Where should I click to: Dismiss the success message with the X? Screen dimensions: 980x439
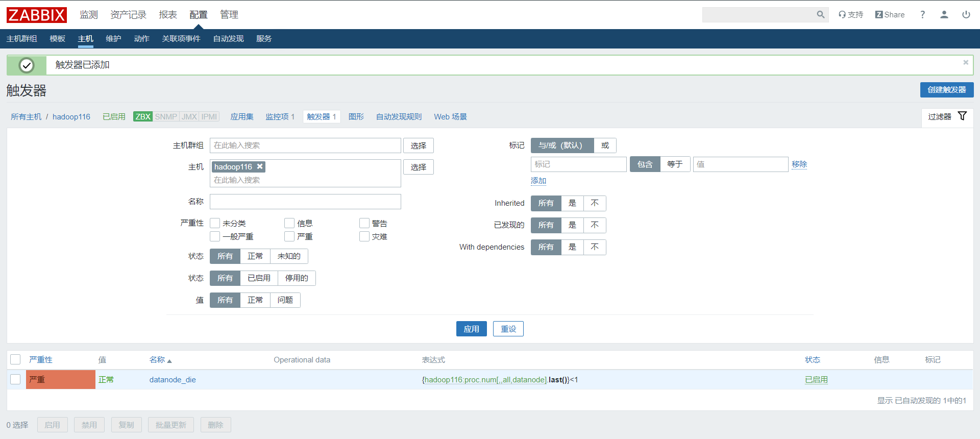click(966, 62)
